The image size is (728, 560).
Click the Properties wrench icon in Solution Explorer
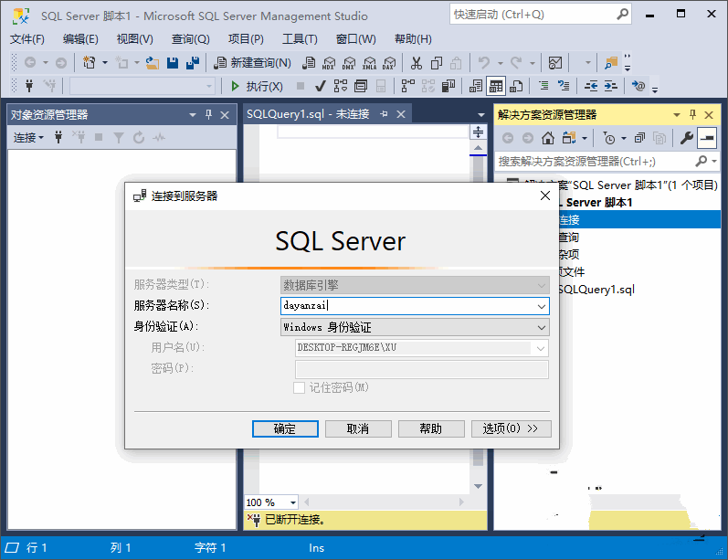point(687,138)
